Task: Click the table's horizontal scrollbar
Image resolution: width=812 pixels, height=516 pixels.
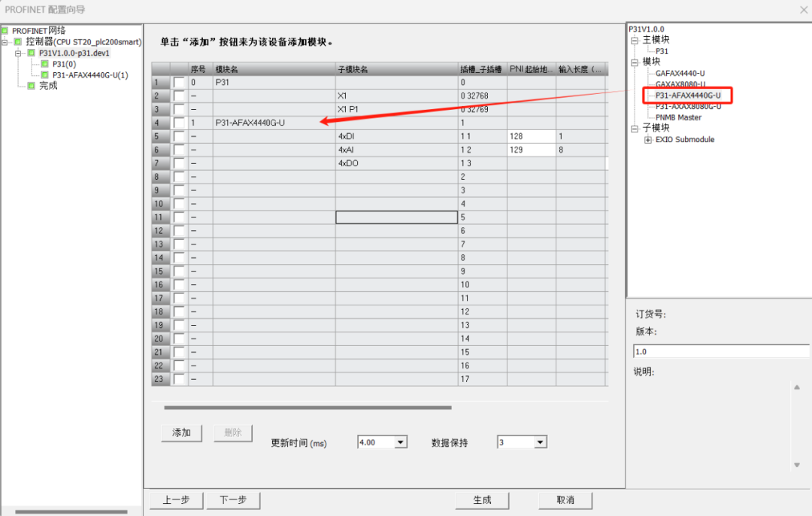Action: (x=308, y=408)
